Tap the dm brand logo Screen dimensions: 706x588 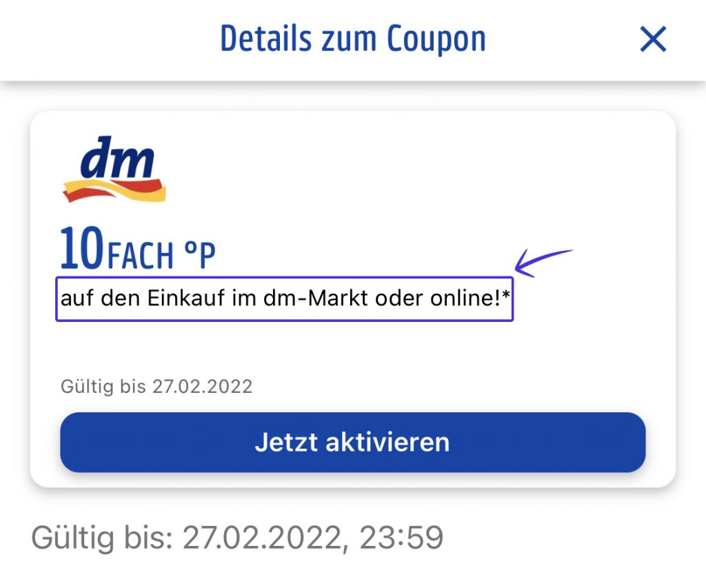pos(114,169)
